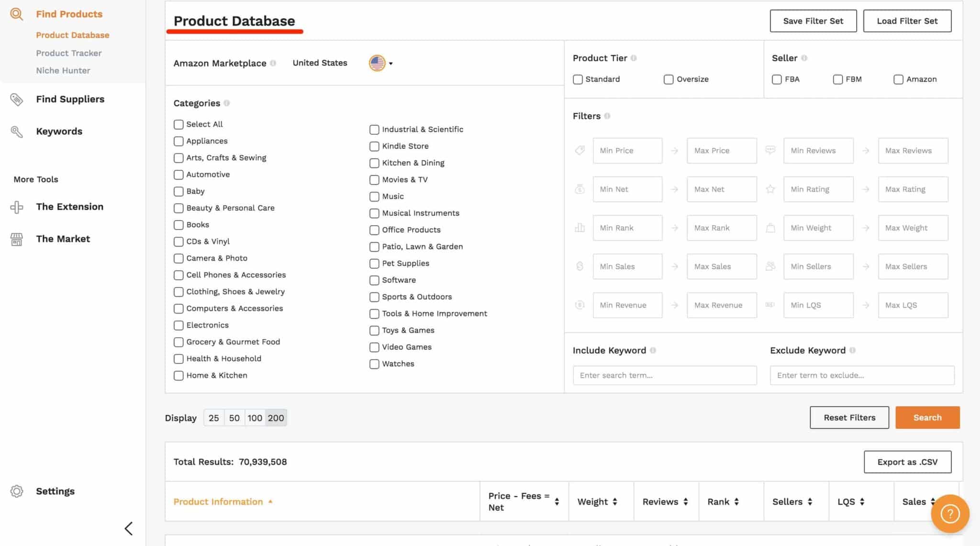Tick the Appliances category checkbox
This screenshot has width=980, height=546.
coord(178,141)
